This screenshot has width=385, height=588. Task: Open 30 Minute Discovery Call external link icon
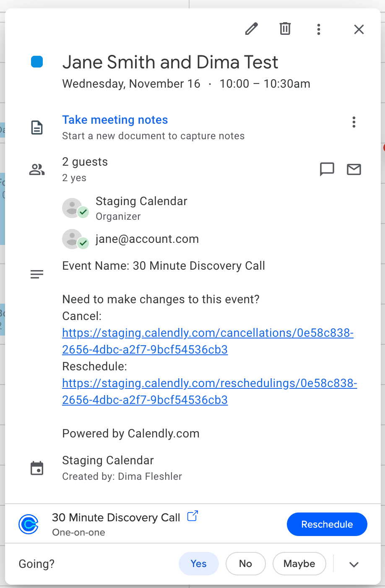tap(192, 516)
